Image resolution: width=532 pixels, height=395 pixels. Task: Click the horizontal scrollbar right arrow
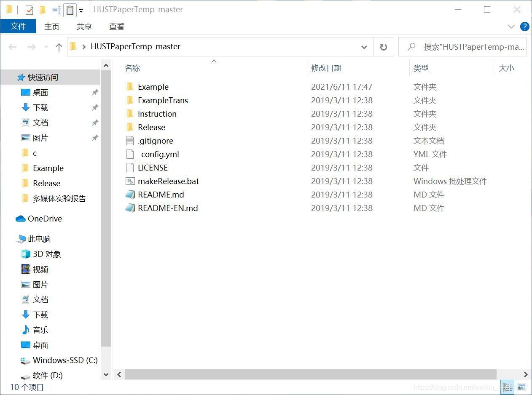click(526, 374)
